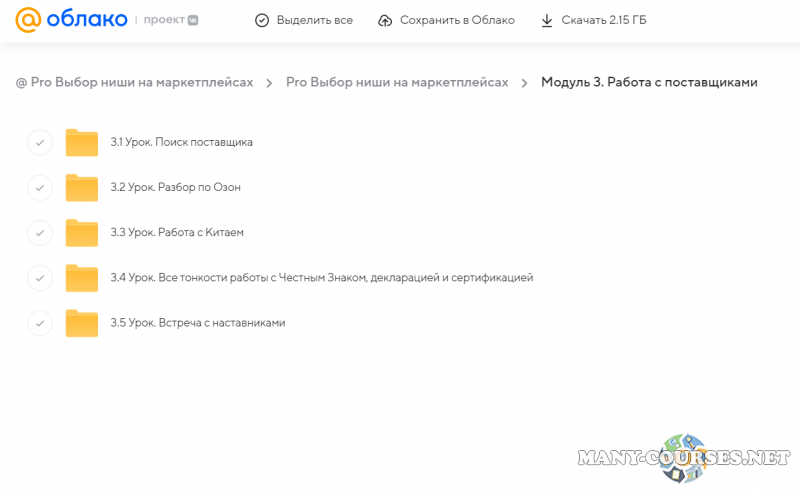Click Сохранить в Облако text

(457, 20)
